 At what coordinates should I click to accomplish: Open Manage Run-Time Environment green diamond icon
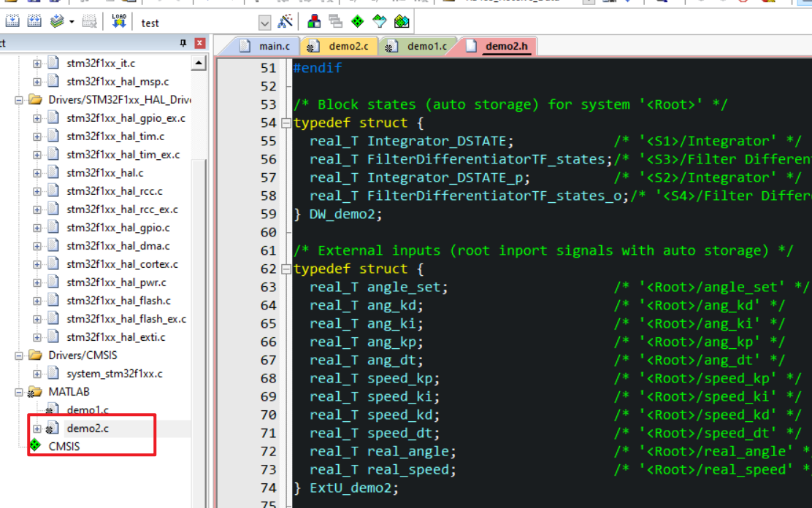pyautogui.click(x=357, y=21)
